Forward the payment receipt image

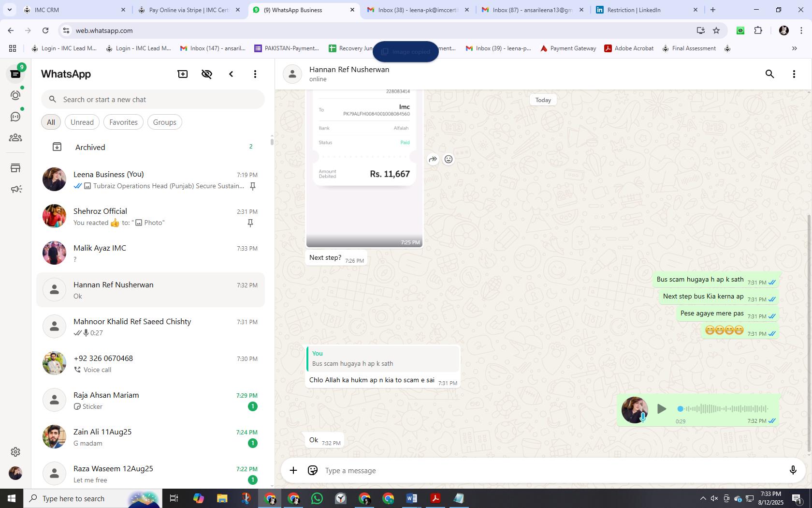(433, 159)
